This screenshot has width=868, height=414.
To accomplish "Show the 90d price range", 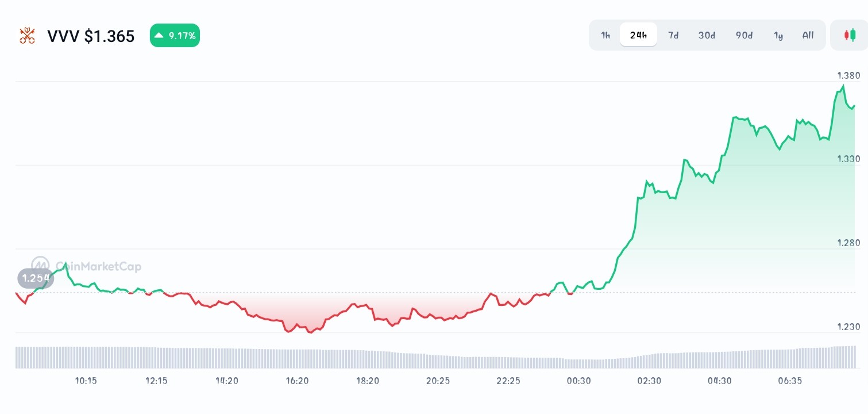I will point(744,35).
